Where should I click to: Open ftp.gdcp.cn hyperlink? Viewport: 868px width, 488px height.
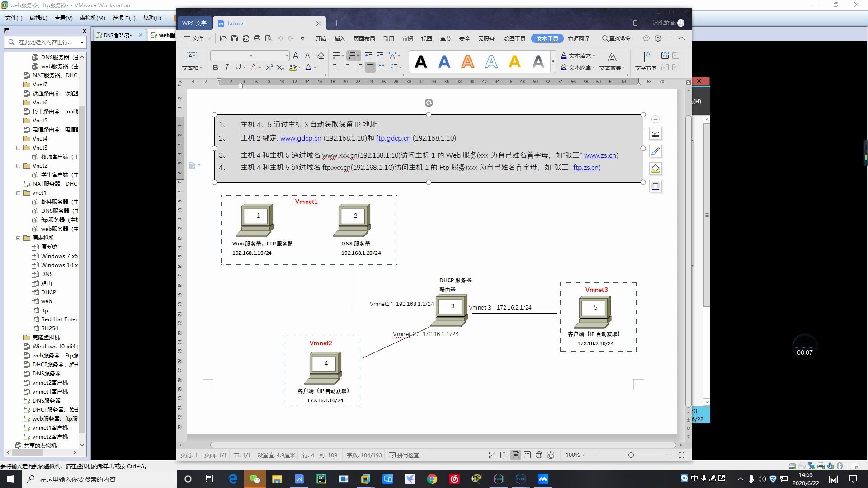(x=393, y=138)
